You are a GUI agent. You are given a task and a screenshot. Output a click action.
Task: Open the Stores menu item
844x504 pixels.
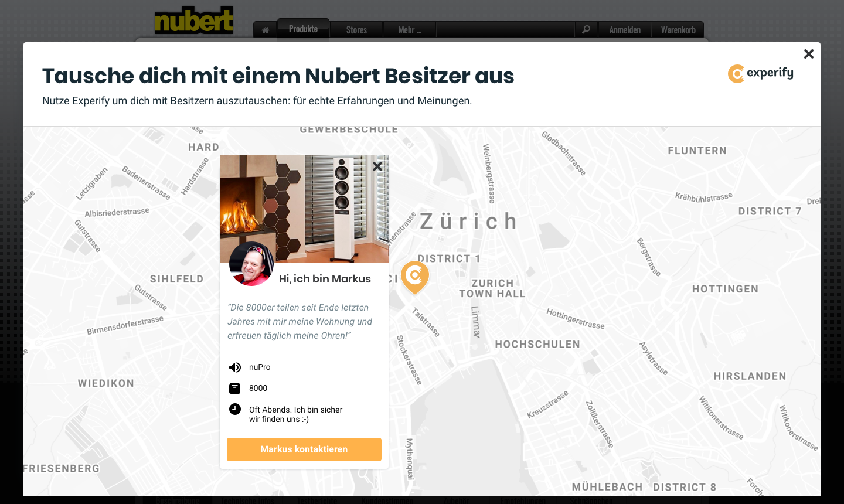(x=356, y=30)
